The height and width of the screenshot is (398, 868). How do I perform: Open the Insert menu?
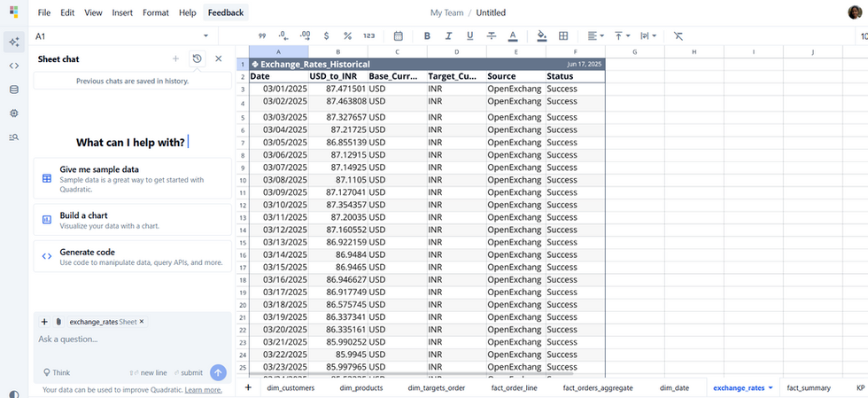[122, 12]
